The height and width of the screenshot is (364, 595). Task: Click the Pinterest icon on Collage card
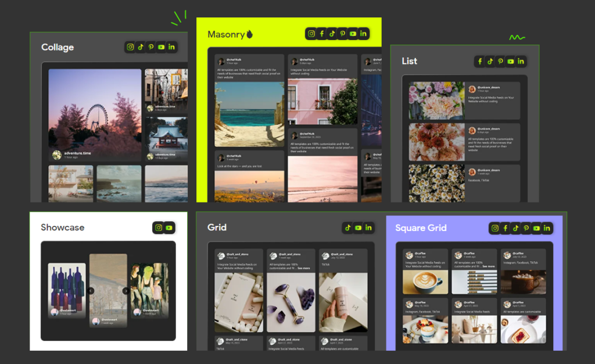click(151, 47)
